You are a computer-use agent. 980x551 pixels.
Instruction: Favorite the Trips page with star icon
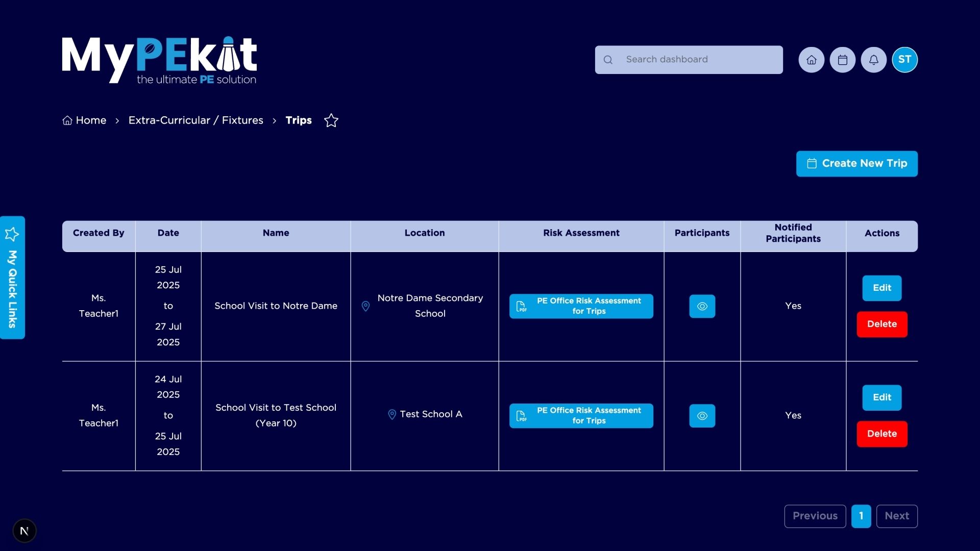[331, 120]
